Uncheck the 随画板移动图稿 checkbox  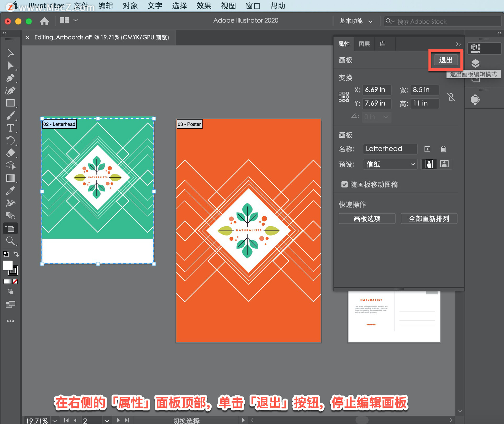344,184
